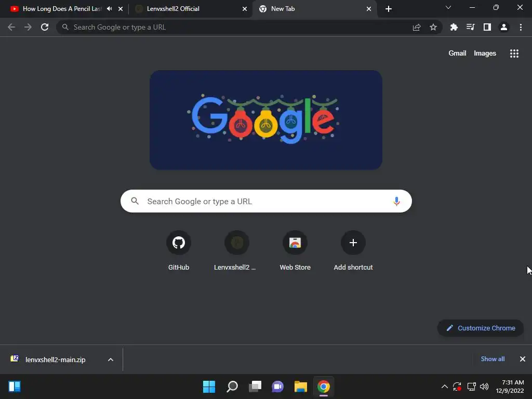Open the Windows Start menu

click(x=209, y=387)
